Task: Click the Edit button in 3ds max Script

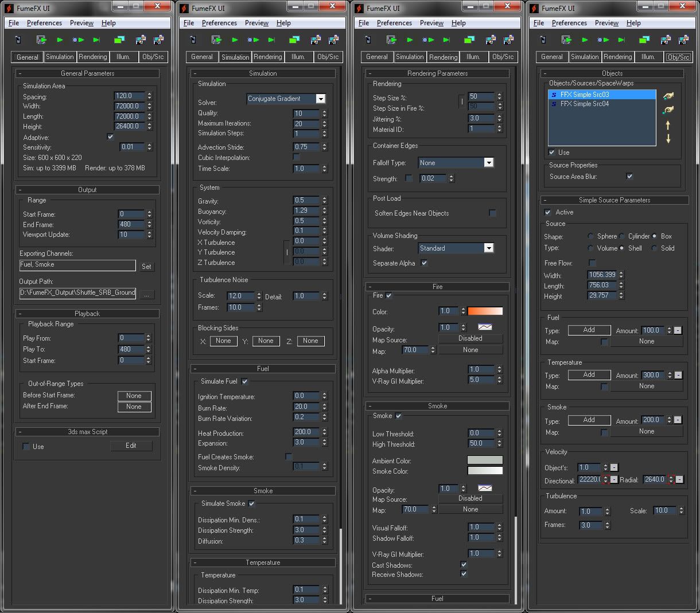Action: point(131,446)
